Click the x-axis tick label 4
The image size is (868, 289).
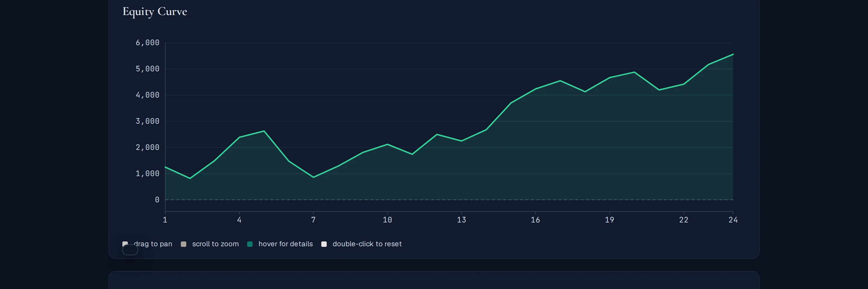point(239,220)
